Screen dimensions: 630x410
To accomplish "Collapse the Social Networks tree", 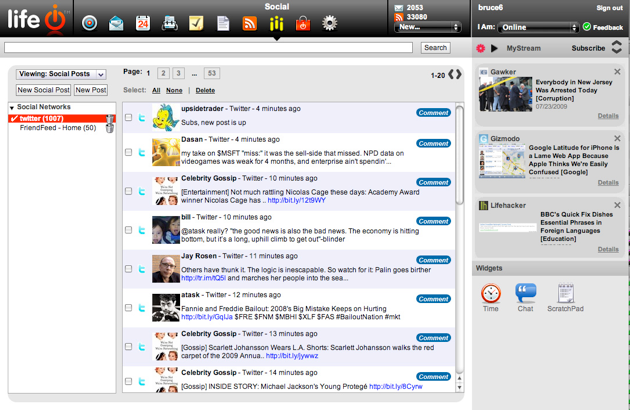I will click(12, 107).
